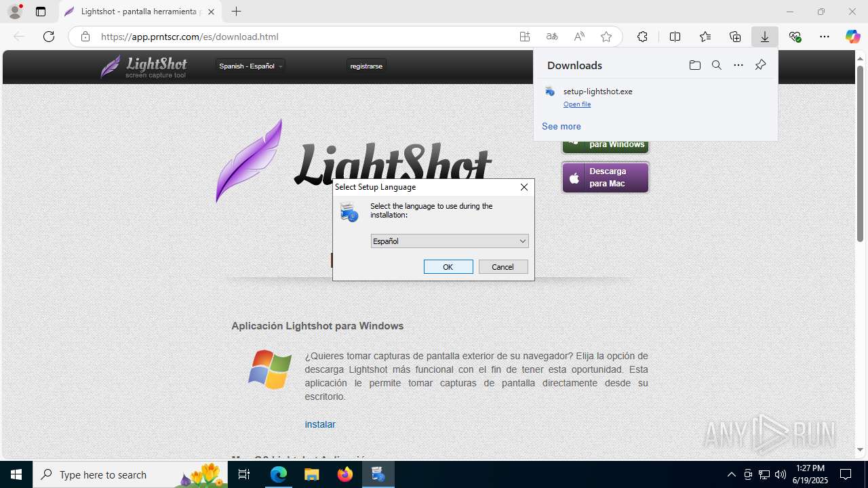Open downloads folder icon
The image size is (868, 488).
click(694, 65)
